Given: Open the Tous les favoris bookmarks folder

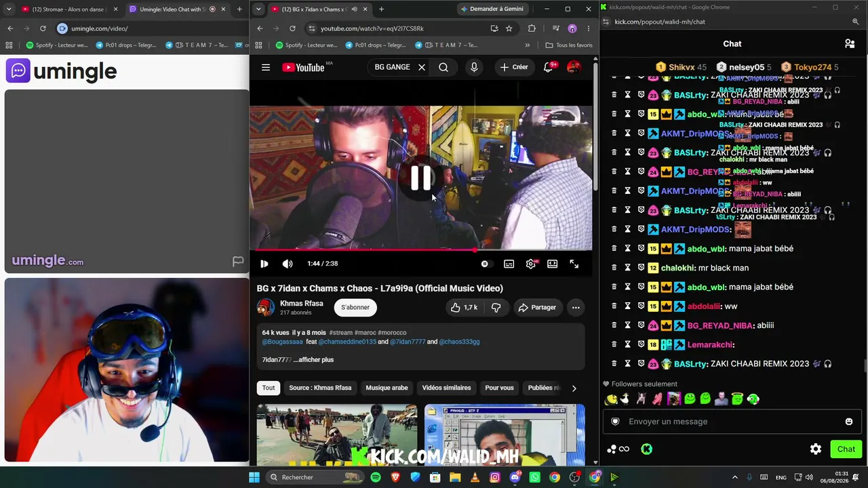Looking at the screenshot, I should coord(569,45).
